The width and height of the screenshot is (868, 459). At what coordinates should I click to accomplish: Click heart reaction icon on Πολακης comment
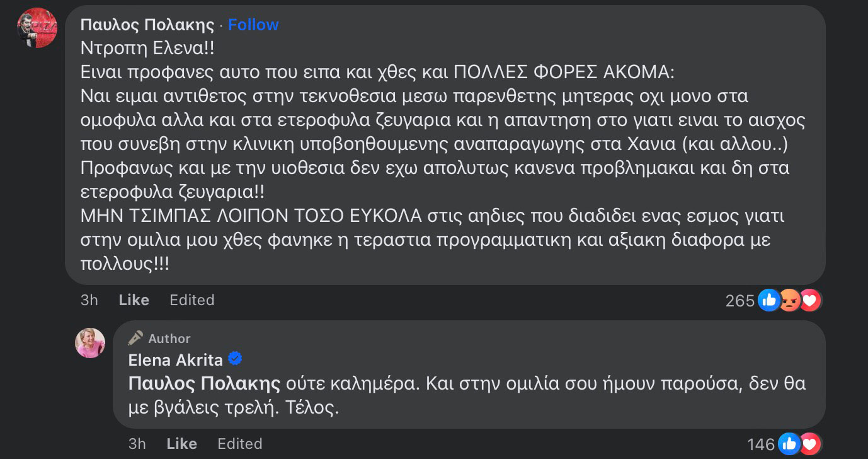[809, 300]
